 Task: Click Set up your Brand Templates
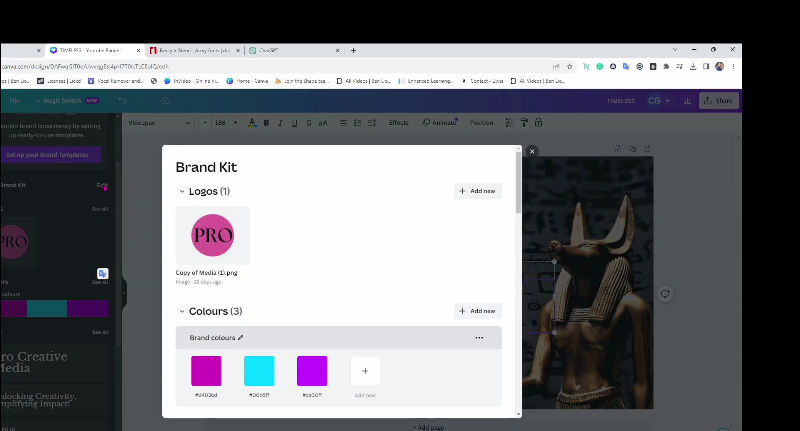(50, 155)
